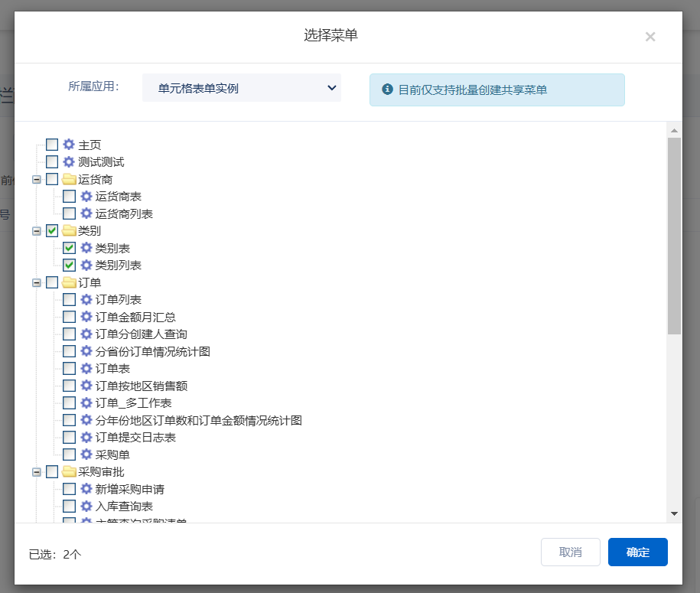Select the 分年份地区订单数和订单金额情况统计图 label
700x593 pixels.
[x=199, y=420]
